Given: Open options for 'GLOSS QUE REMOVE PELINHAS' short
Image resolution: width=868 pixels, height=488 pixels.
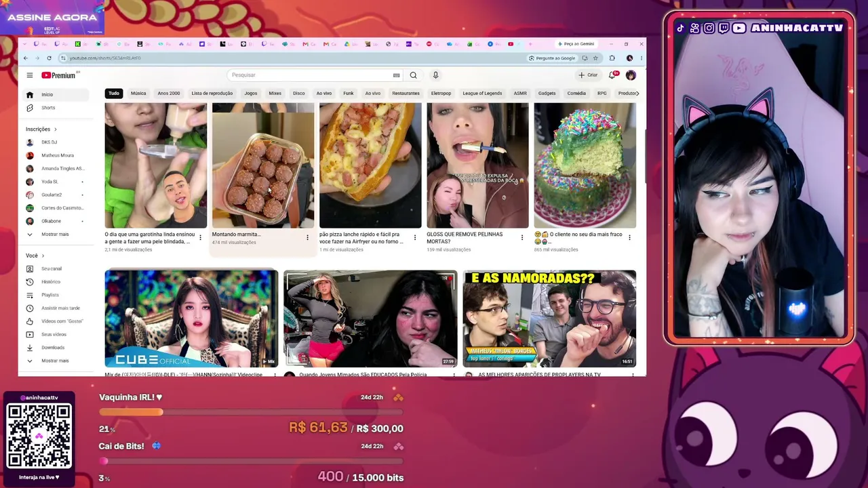Looking at the screenshot, I should (x=521, y=237).
